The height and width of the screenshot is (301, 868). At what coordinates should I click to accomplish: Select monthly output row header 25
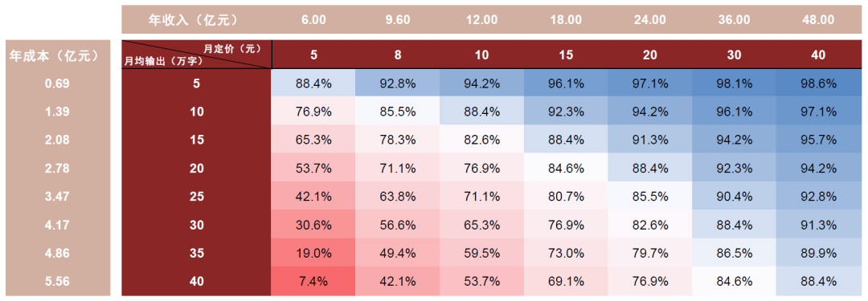(197, 197)
